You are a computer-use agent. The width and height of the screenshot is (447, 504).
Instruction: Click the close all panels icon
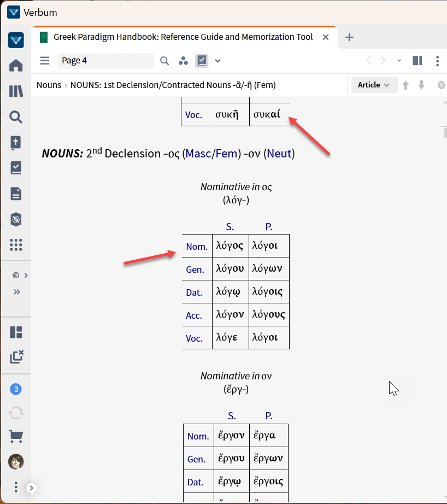17,357
